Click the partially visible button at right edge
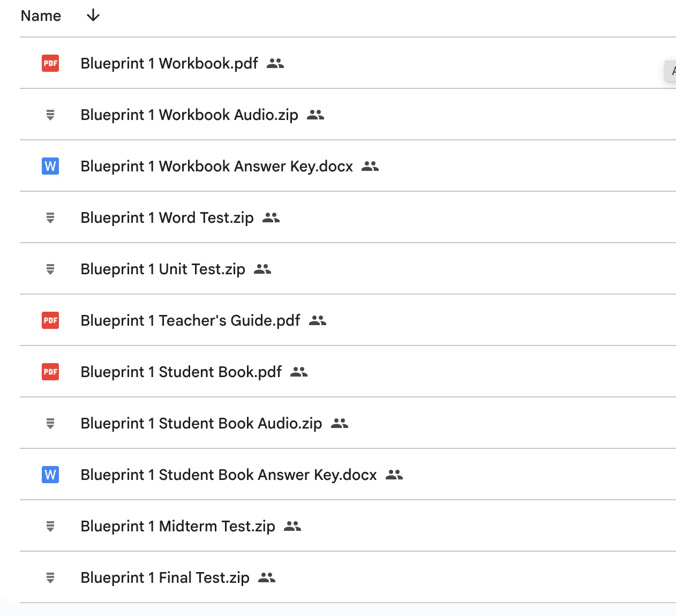The width and height of the screenshot is (676, 616). point(671,71)
